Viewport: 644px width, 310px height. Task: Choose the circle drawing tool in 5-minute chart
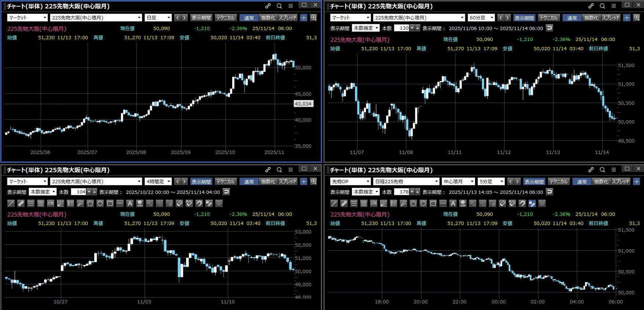point(423,203)
